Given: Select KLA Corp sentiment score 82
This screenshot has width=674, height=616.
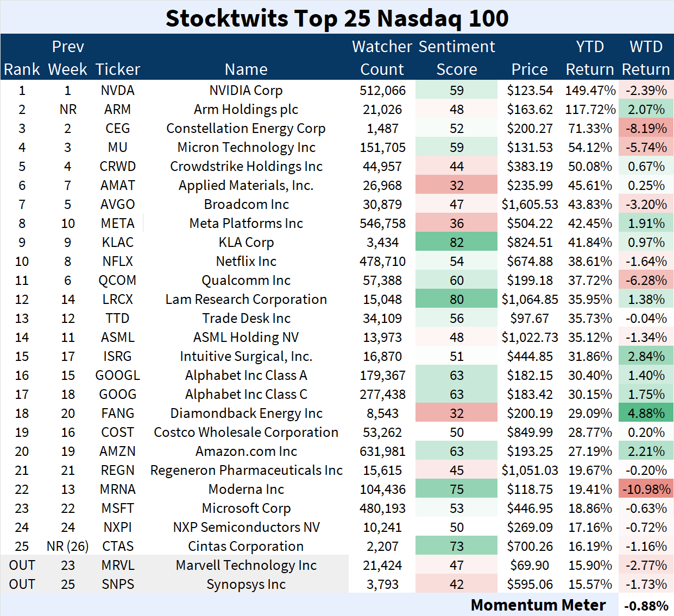Looking at the screenshot, I should (x=456, y=243).
